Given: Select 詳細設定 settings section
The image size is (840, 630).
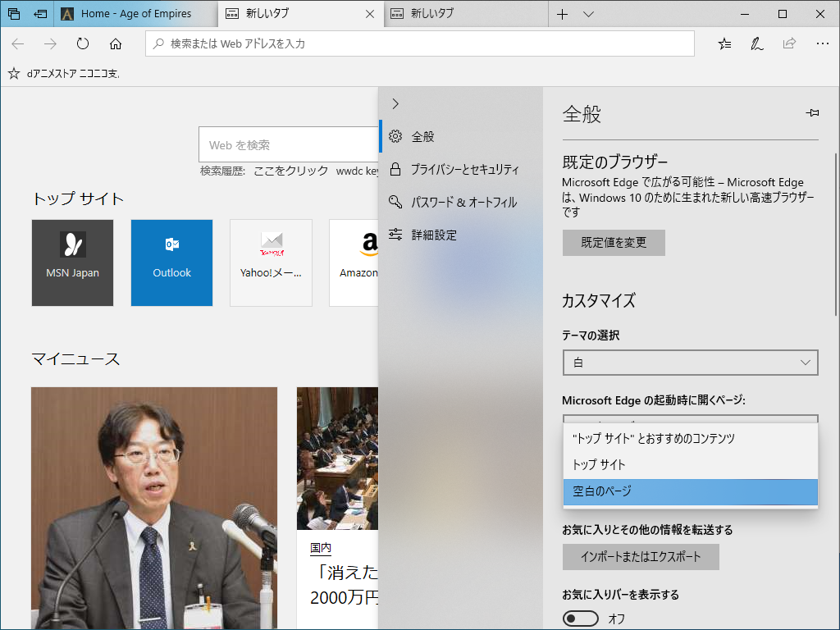Looking at the screenshot, I should pyautogui.click(x=461, y=235).
